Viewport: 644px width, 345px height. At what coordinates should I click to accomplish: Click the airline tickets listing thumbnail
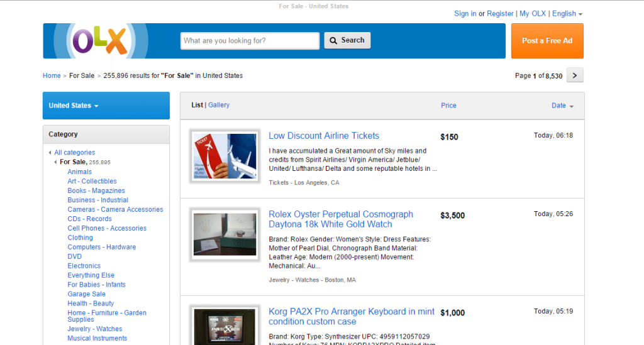click(x=225, y=156)
